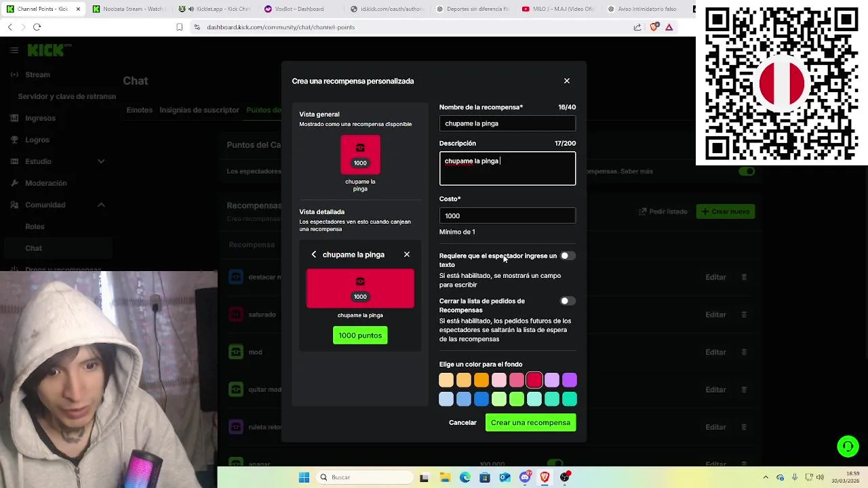This screenshot has height=488, width=868.
Task: Click Crear una recompensa button
Action: (x=530, y=422)
